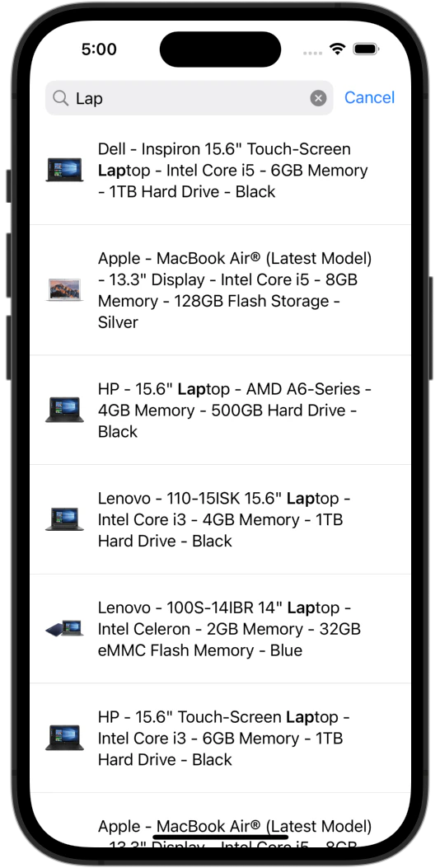The height and width of the screenshot is (868, 440).
Task: Open the MacBook Air 128GB Flash Storage result
Action: click(220, 290)
